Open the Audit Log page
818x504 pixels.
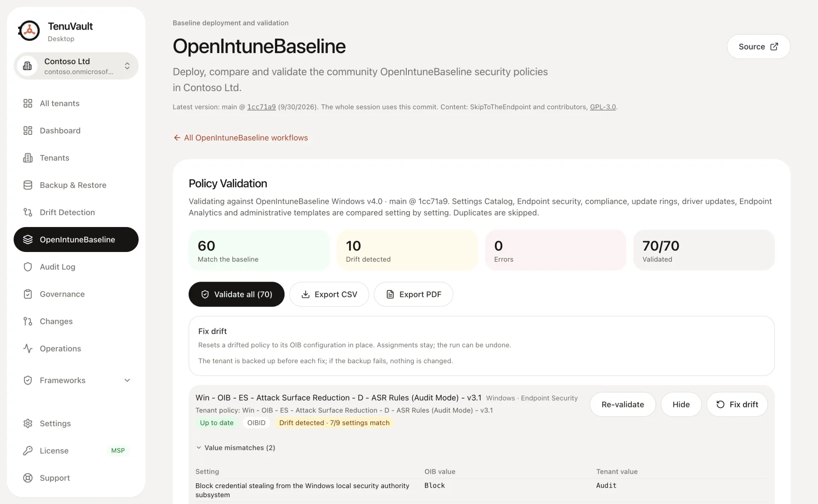[76, 267]
